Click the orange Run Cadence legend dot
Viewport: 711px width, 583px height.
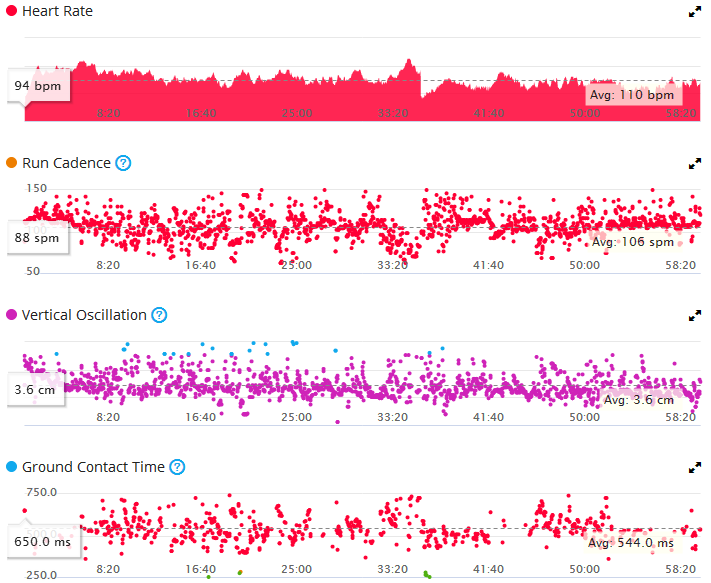11,163
